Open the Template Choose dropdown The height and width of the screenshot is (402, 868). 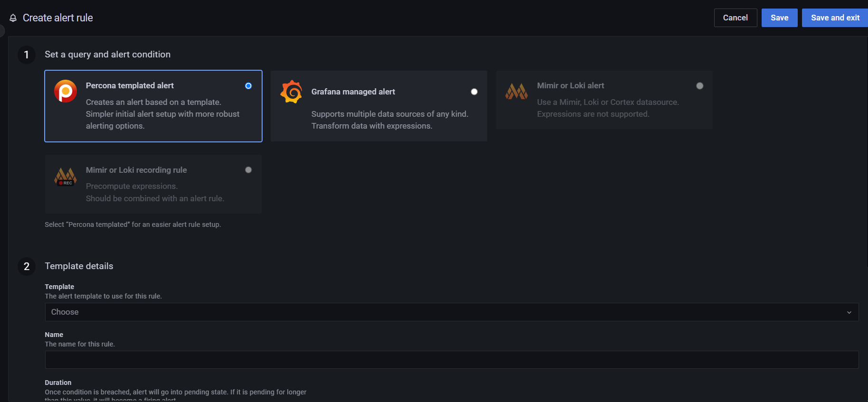(x=452, y=312)
